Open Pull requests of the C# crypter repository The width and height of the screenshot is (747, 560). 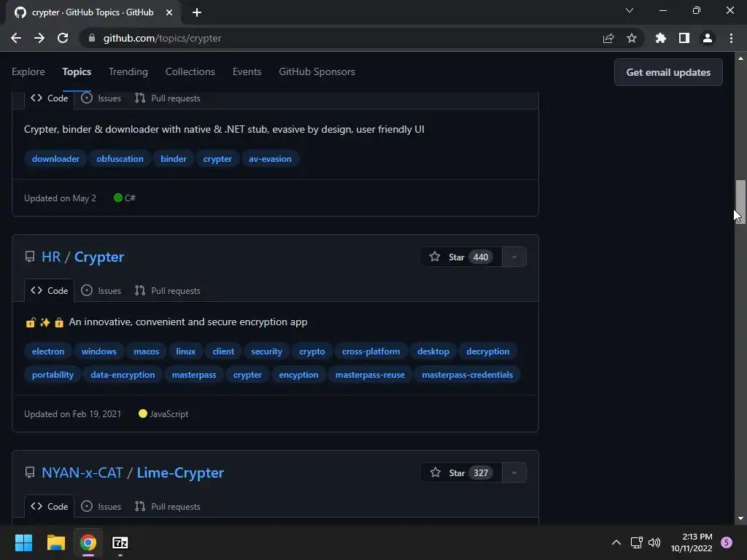(x=168, y=98)
